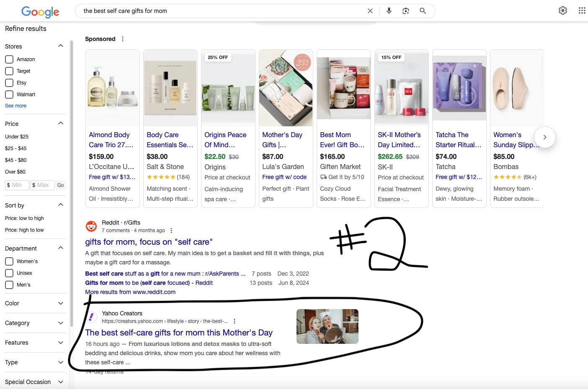Expand the Category filter section
This screenshot has width=588, height=389.
pyautogui.click(x=61, y=323)
